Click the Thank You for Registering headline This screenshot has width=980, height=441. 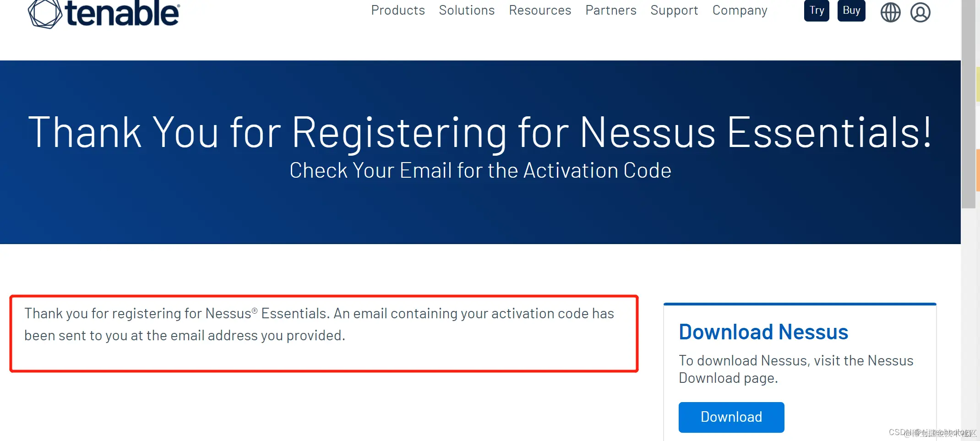point(480,132)
